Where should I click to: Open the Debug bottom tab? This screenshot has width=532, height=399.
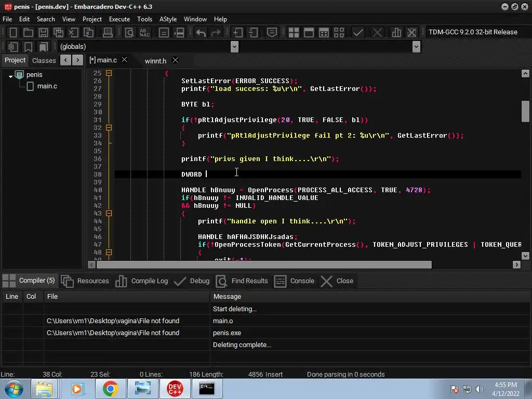(191, 281)
